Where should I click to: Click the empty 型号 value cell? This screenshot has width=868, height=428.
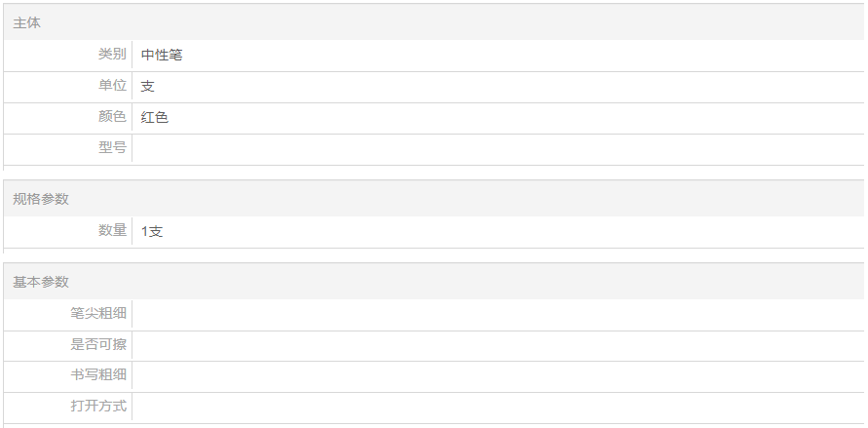pyautogui.click(x=497, y=148)
